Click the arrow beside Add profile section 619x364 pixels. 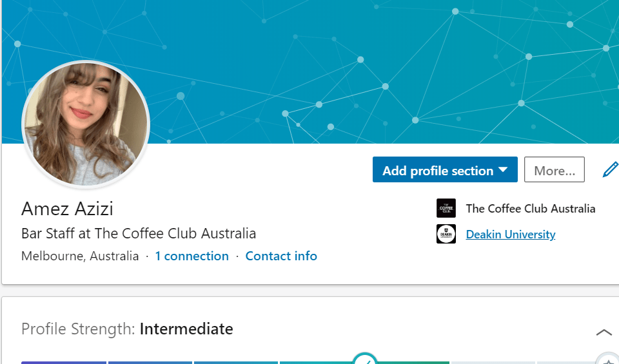(x=504, y=170)
